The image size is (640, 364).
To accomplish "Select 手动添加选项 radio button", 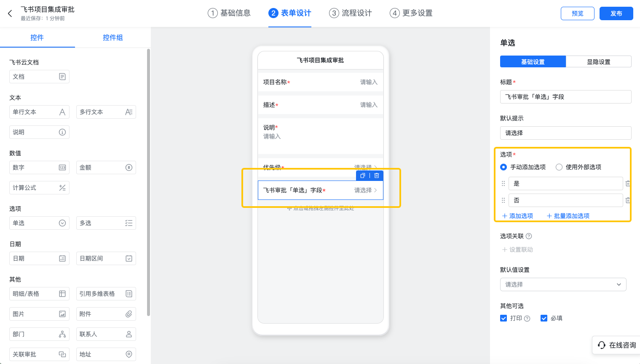I will 503,167.
